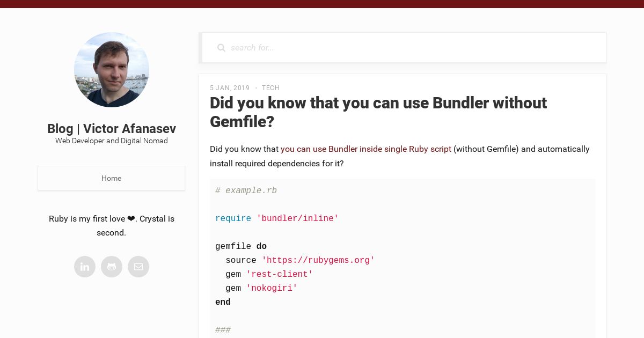Open the GitHub profile icon
The width and height of the screenshot is (644, 338).
click(x=112, y=267)
